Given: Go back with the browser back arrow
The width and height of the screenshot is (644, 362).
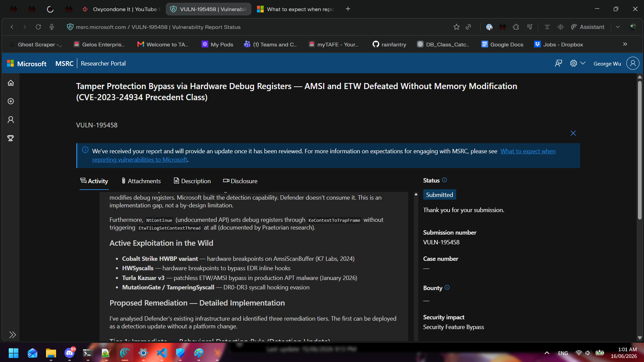Looking at the screenshot, I should tap(12, 27).
